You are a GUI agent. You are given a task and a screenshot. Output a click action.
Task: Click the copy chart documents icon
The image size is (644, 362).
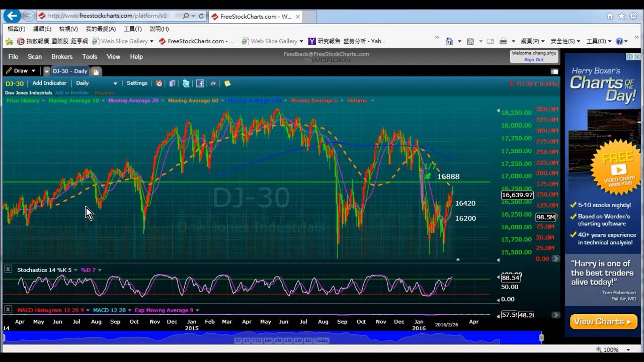click(173, 83)
